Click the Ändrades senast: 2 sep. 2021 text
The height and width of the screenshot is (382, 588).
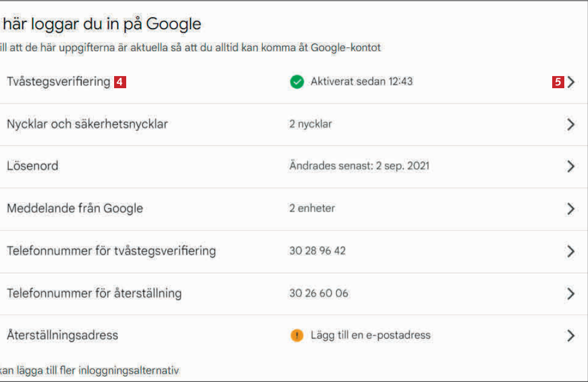coord(359,166)
